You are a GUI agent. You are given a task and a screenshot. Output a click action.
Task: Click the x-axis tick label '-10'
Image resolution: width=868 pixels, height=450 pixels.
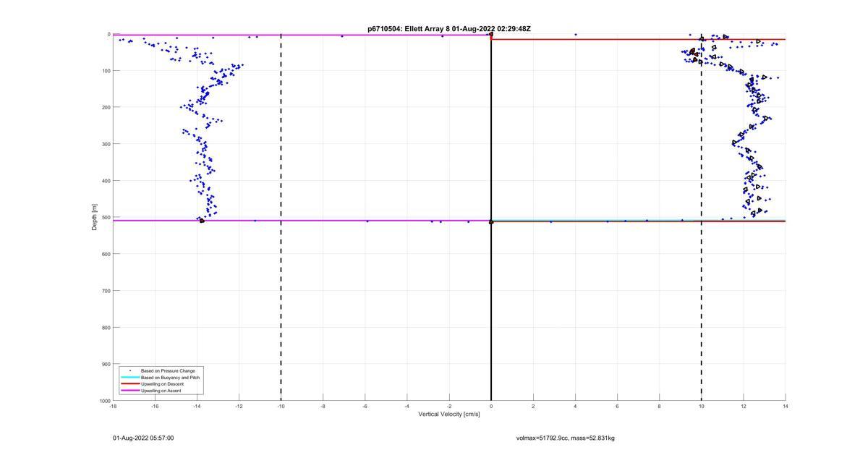[x=281, y=407]
